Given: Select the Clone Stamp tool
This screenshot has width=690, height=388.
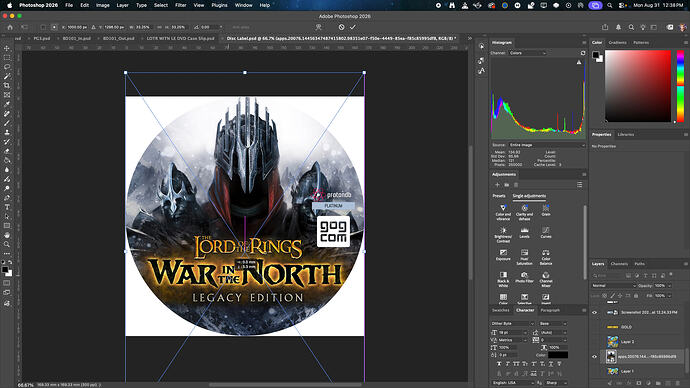Looking at the screenshot, I should coord(7,132).
